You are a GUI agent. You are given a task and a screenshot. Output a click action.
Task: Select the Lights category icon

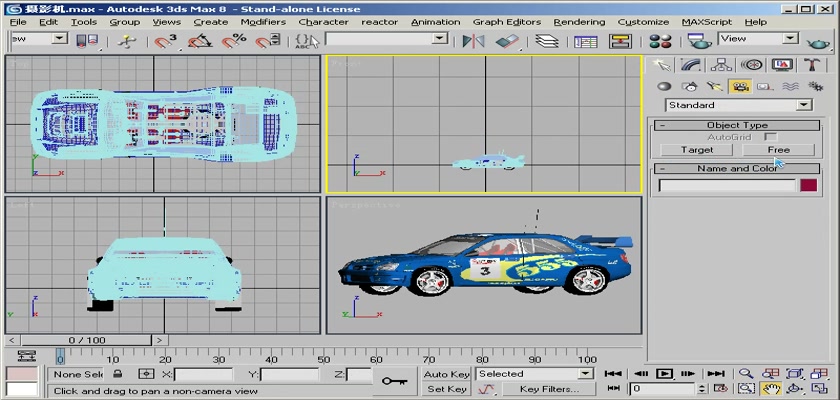click(x=715, y=86)
